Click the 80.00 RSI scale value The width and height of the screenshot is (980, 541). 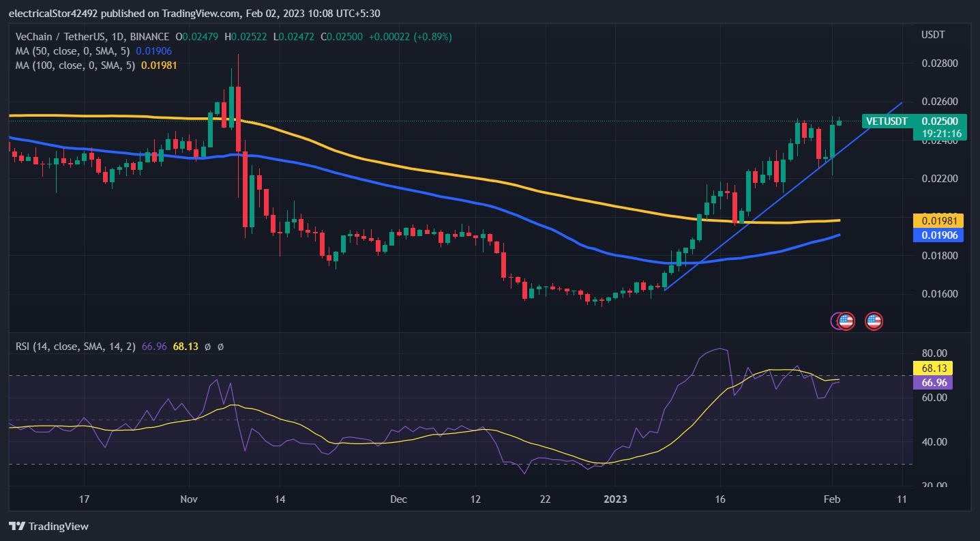click(934, 353)
